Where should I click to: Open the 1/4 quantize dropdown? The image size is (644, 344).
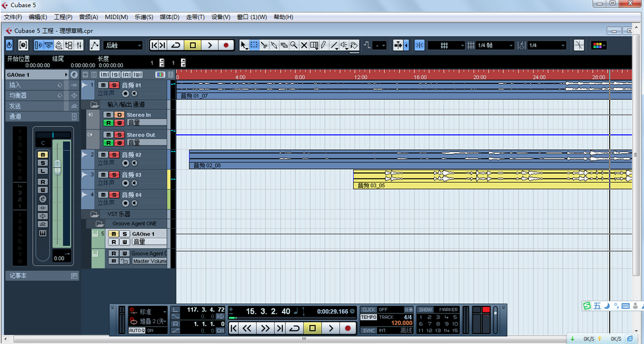(x=547, y=45)
